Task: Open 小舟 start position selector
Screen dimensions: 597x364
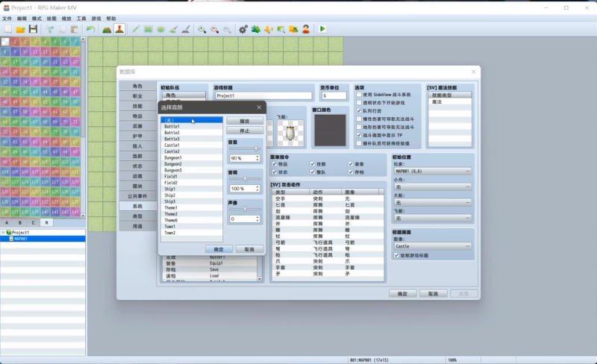Action: [433, 187]
